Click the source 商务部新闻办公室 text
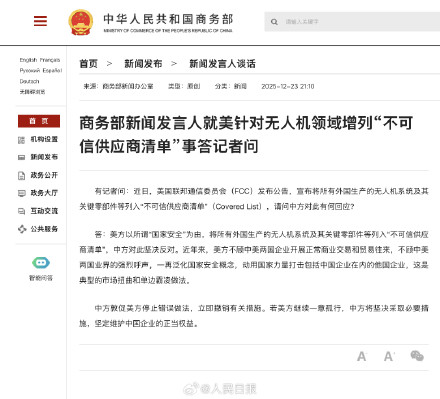This screenshot has height=399, width=440. (x=128, y=86)
